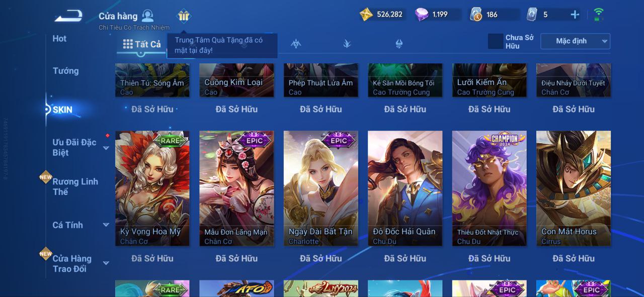
Task: Go back using the top-left arrow
Action: (x=68, y=16)
